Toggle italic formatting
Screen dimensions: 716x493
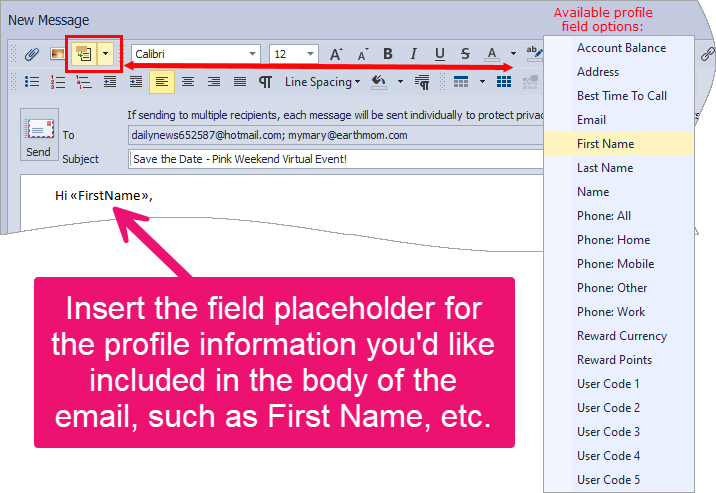click(x=413, y=54)
